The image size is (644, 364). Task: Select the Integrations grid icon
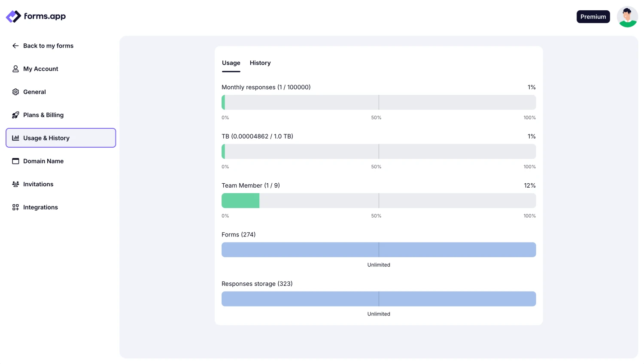coord(15,207)
